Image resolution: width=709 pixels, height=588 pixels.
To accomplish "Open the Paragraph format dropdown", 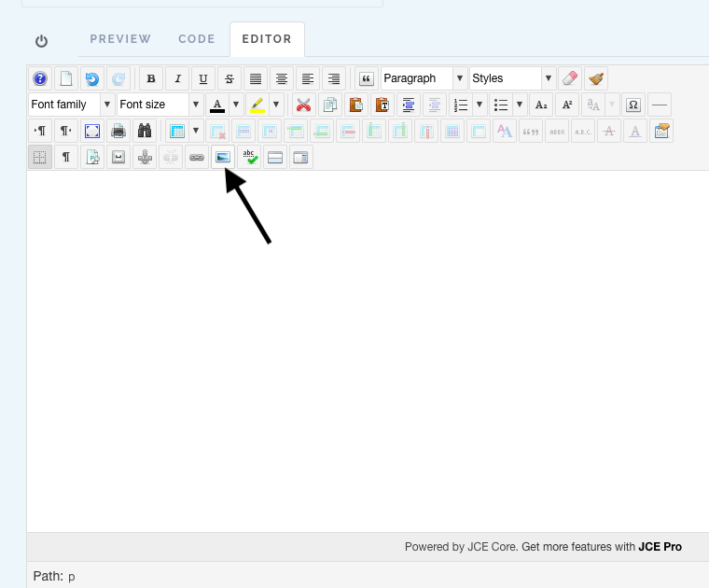I will pos(424,78).
